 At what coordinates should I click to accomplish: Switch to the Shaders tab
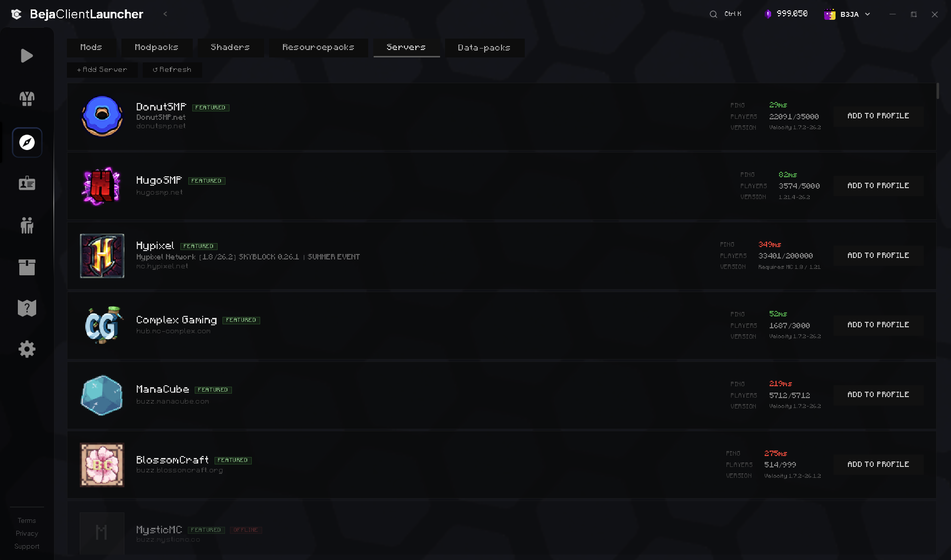coord(230,48)
